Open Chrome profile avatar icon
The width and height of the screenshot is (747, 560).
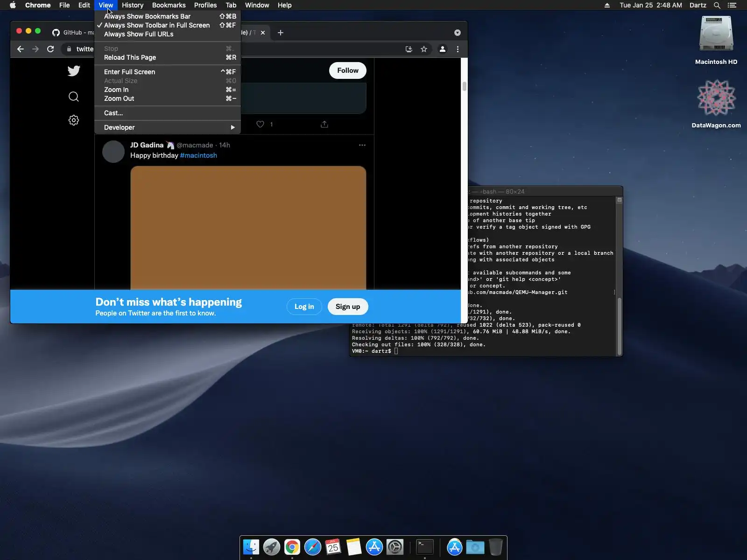pos(443,49)
